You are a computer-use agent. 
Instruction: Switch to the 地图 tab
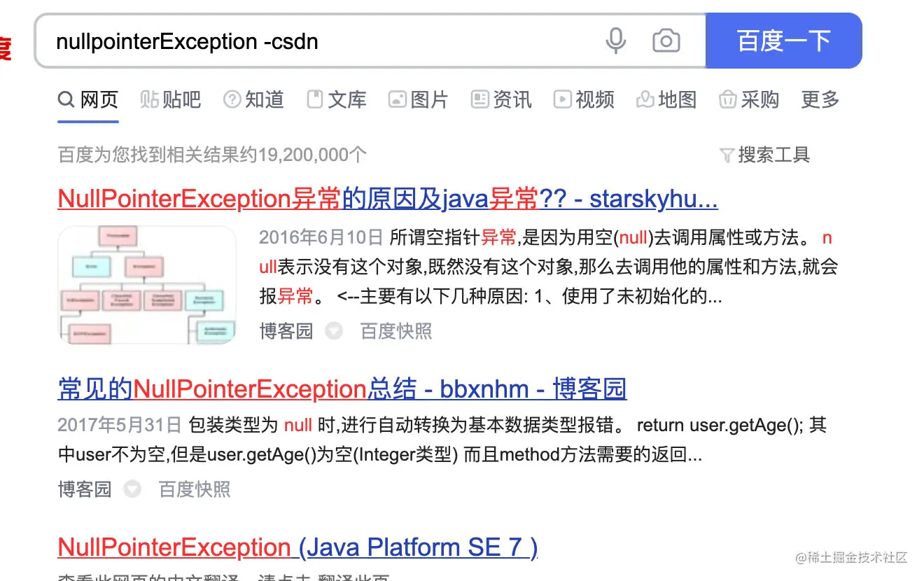tap(666, 99)
